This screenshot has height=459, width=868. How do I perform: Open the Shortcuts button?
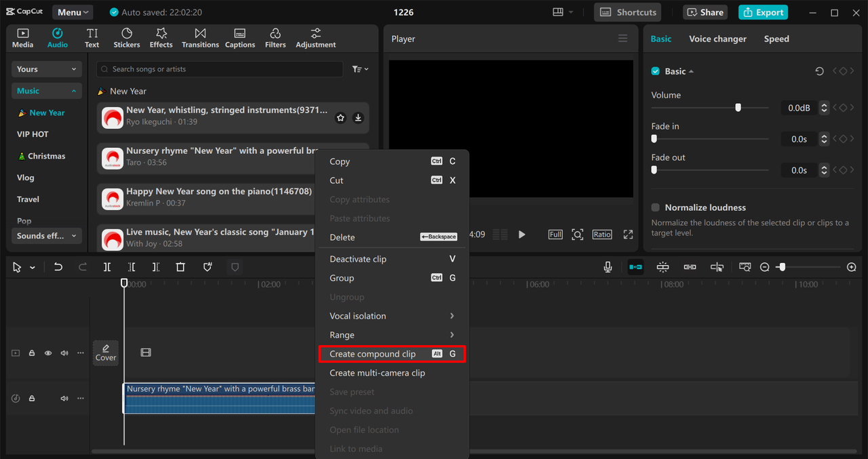tap(629, 12)
